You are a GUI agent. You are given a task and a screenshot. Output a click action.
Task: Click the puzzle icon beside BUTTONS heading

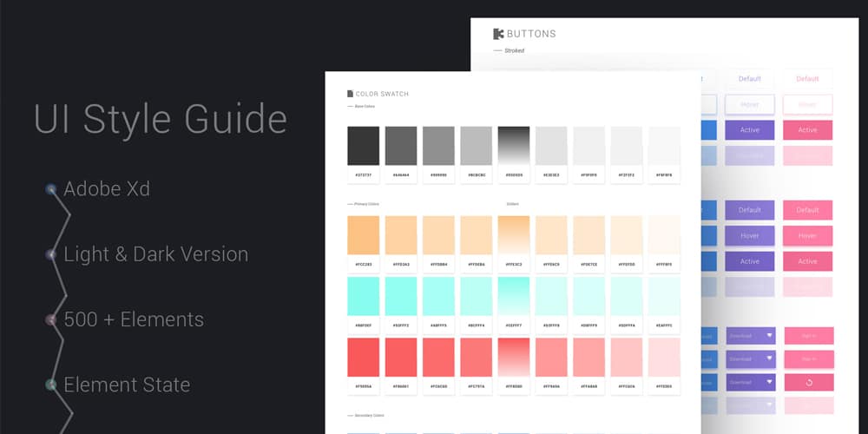click(x=498, y=34)
